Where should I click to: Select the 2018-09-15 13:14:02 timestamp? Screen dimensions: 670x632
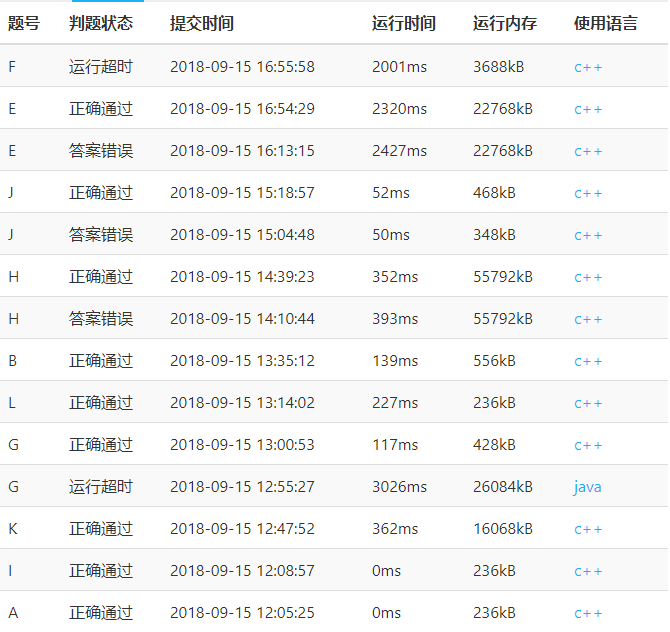242,403
